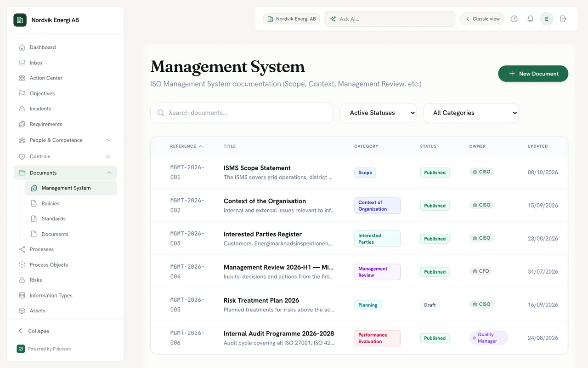Image resolution: width=588 pixels, height=368 pixels.
Task: Click the Draft status badge
Action: point(430,305)
